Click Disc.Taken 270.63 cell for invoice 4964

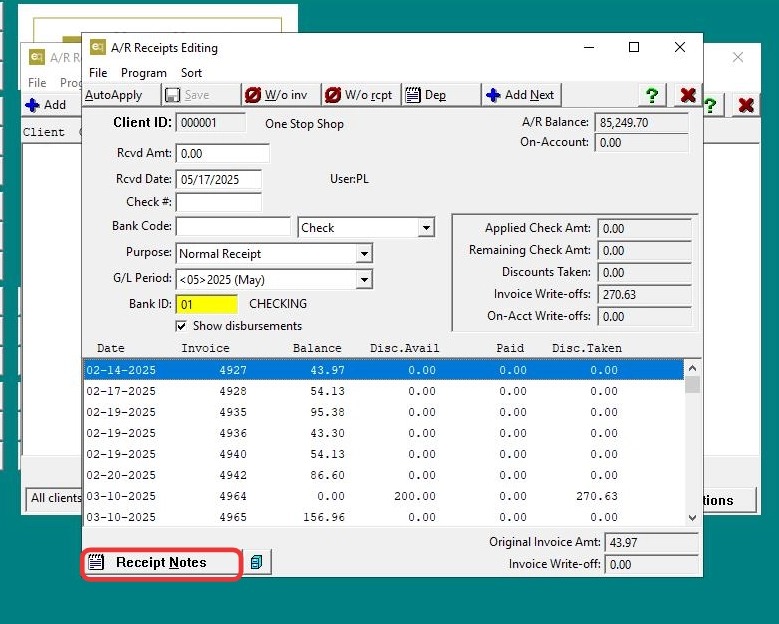click(x=597, y=496)
